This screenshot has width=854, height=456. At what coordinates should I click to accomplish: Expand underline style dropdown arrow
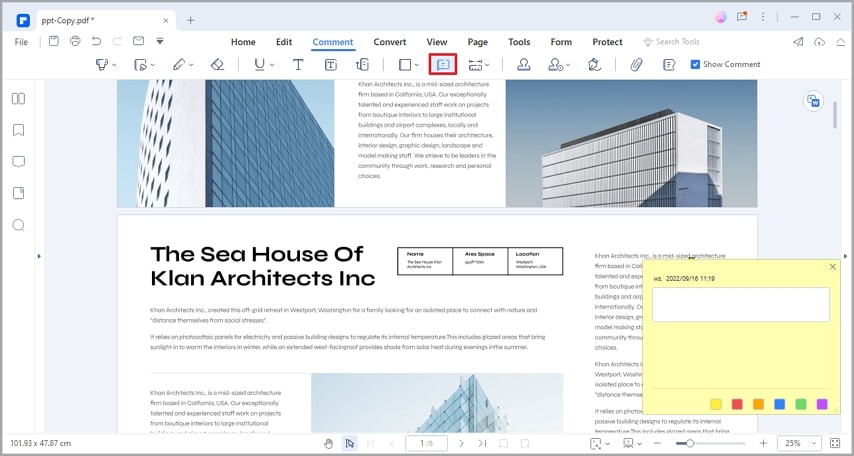pyautogui.click(x=272, y=65)
